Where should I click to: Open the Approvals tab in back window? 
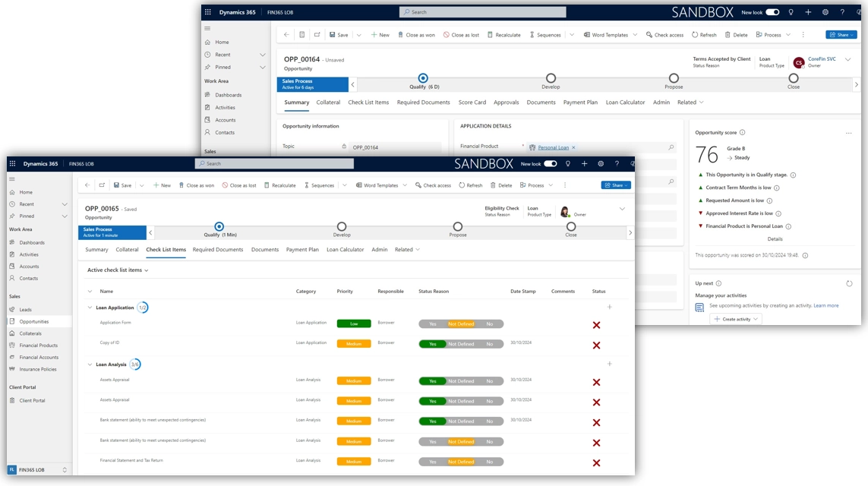click(506, 103)
